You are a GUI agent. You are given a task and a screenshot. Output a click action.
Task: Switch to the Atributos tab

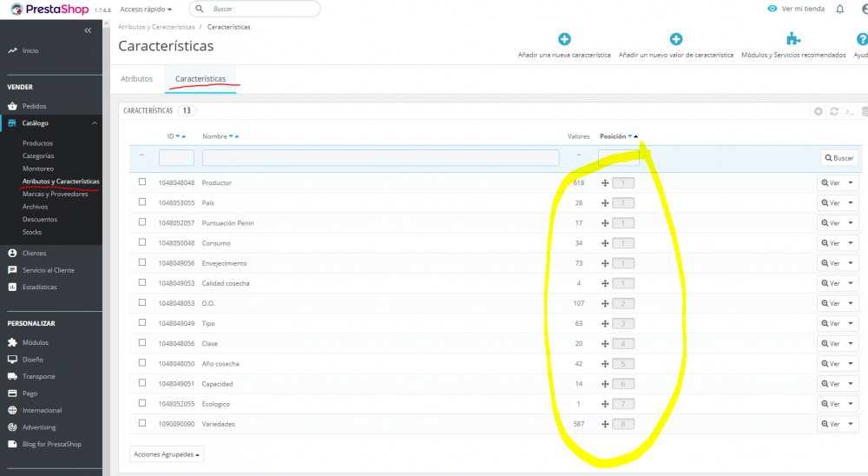point(137,79)
